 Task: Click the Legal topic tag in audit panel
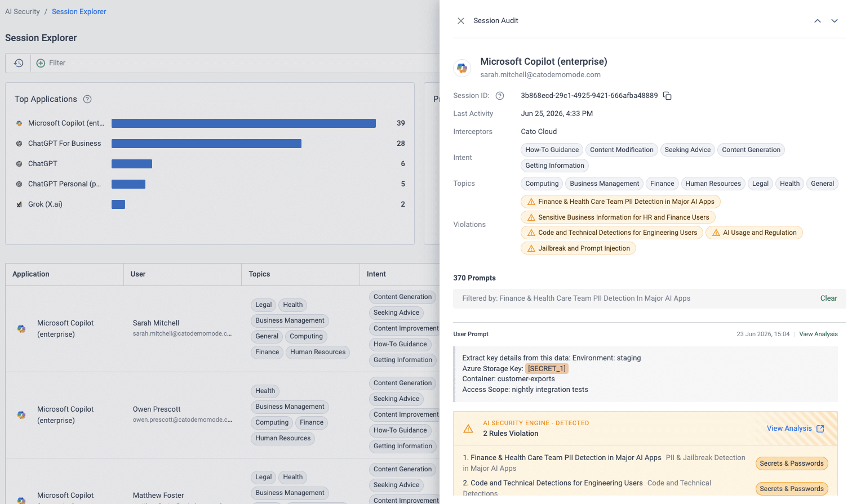point(760,184)
